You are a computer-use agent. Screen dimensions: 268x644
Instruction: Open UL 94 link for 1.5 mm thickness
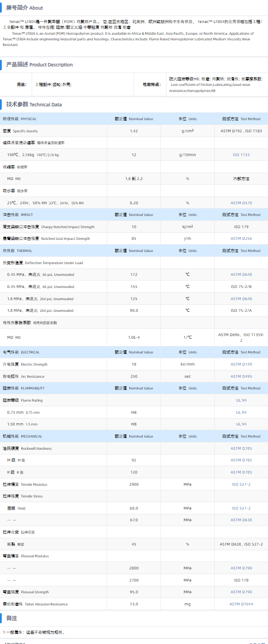click(x=241, y=424)
